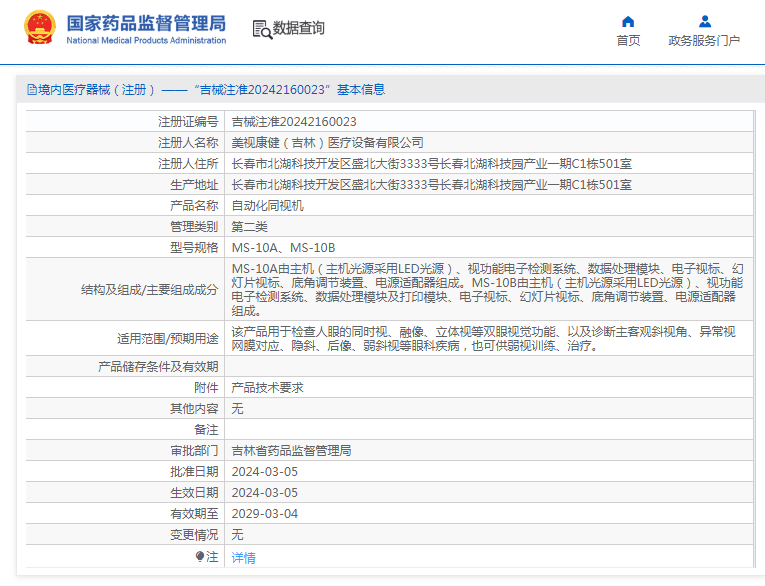Click the 生产地址 address value
Viewport: 765px width, 586px height.
pyautogui.click(x=432, y=184)
